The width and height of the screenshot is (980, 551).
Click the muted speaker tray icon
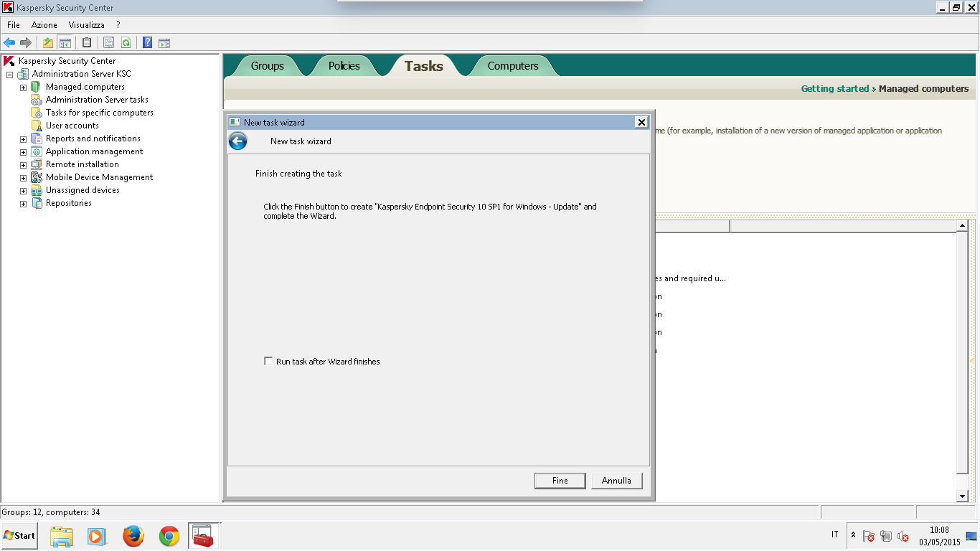903,536
